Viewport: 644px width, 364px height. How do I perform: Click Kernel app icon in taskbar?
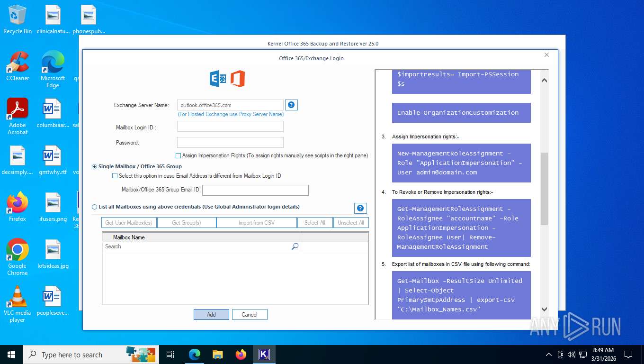pos(264,355)
